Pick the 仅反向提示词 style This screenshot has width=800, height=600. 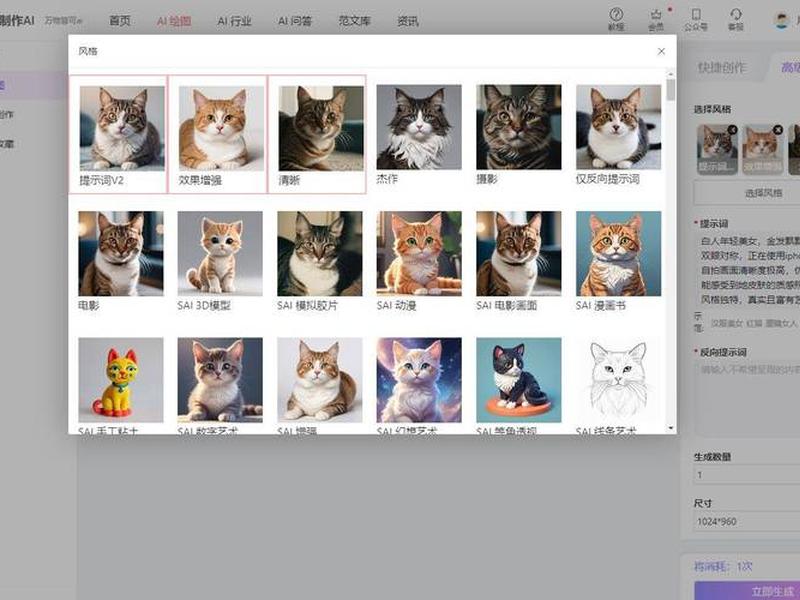618,127
